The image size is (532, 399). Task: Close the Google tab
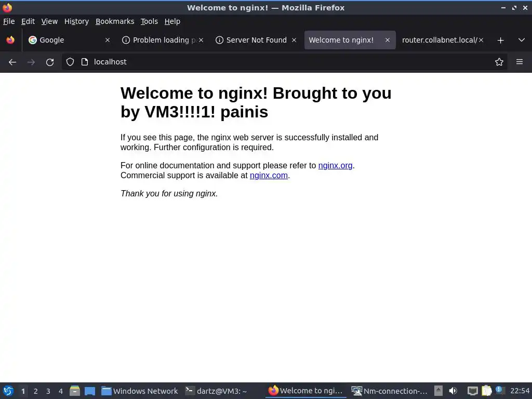pyautogui.click(x=108, y=40)
